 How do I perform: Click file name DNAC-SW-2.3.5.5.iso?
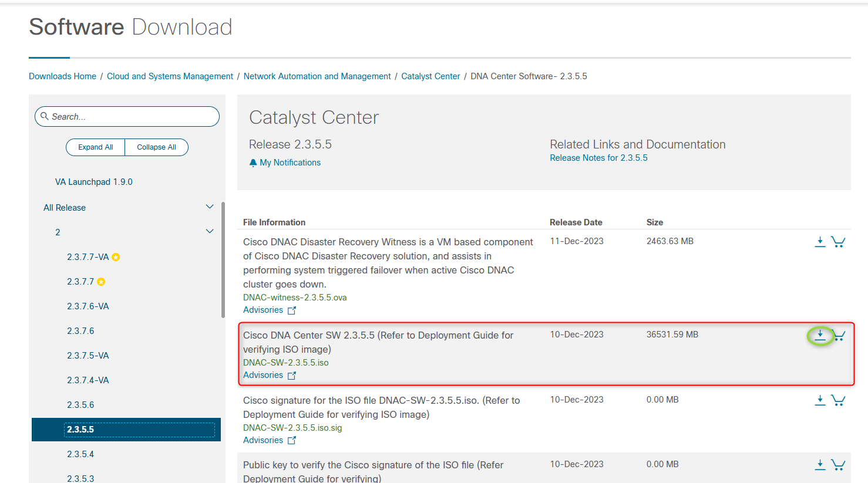tap(286, 363)
